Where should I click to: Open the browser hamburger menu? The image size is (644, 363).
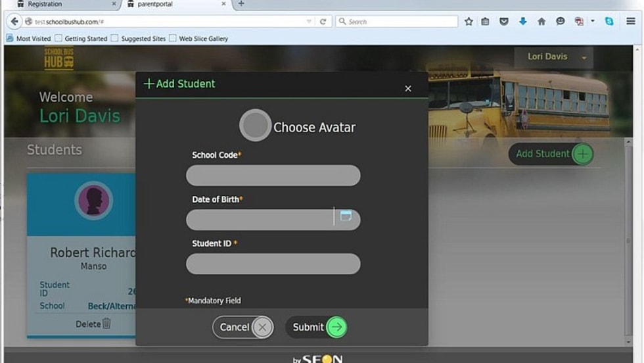(x=631, y=22)
